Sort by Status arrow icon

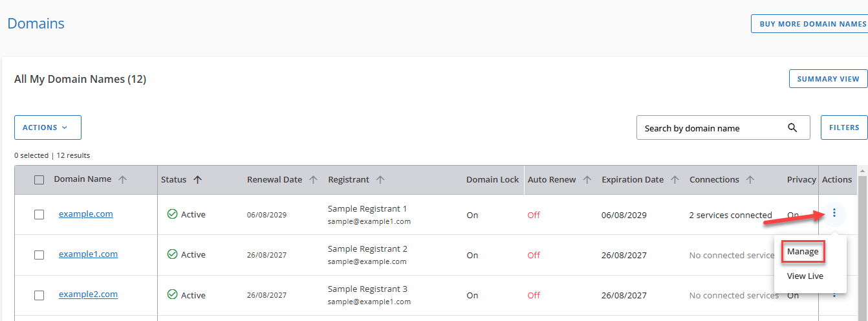[x=198, y=180]
